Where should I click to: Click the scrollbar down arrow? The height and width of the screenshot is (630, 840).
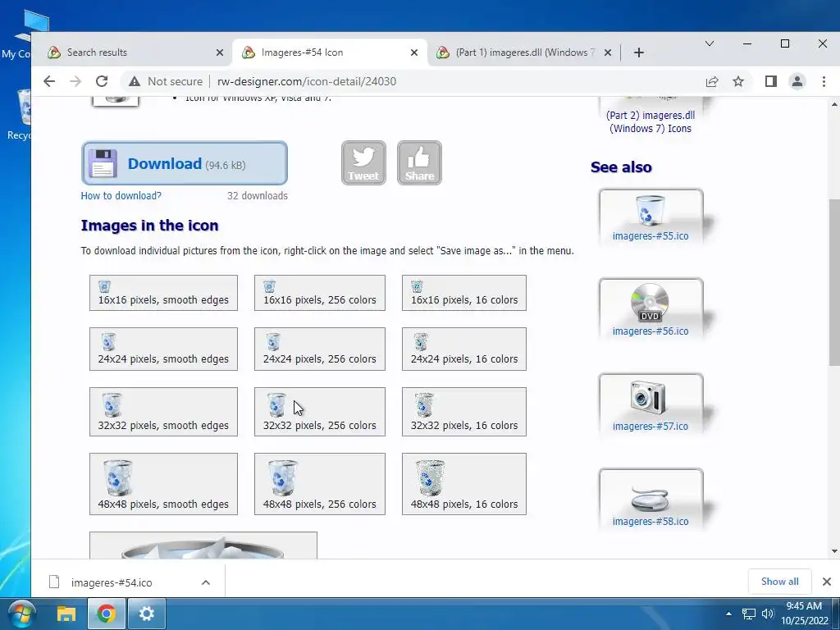(834, 551)
